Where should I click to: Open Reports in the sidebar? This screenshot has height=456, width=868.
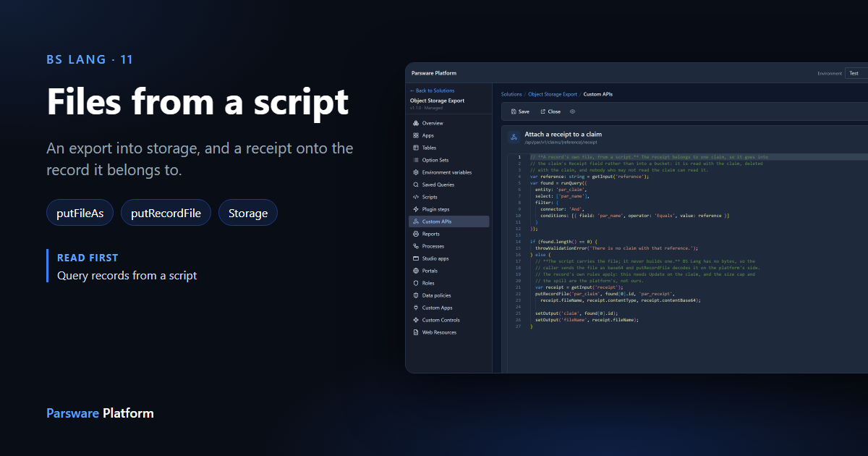coord(448,234)
